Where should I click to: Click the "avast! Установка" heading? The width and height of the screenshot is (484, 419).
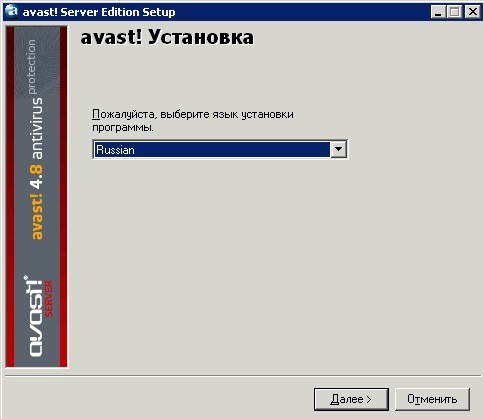(167, 37)
